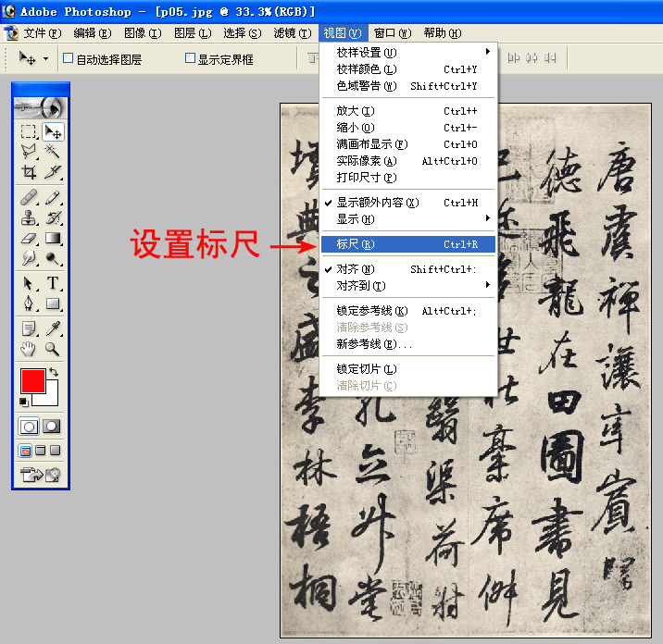Close the 视图(V) menu header
663x644 pixels.
[x=343, y=33]
